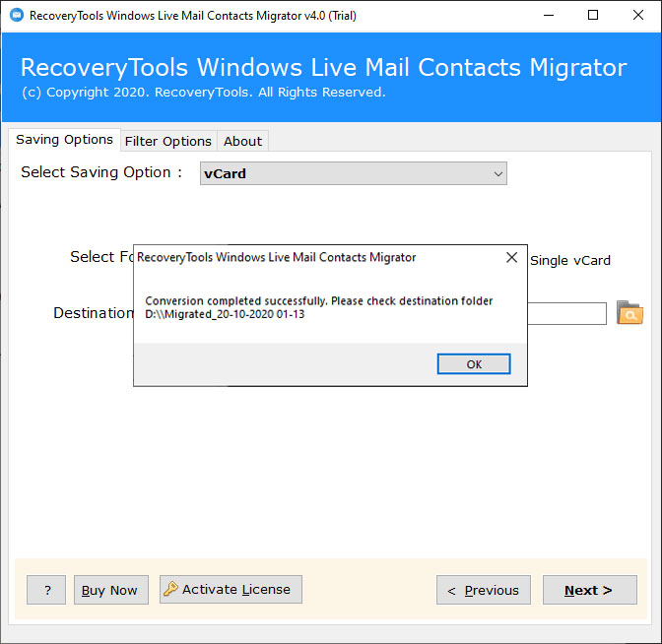Click the path text 'D:\\Migrated_20-10-2020 01-13'
This screenshot has width=662, height=644.
click(x=225, y=314)
